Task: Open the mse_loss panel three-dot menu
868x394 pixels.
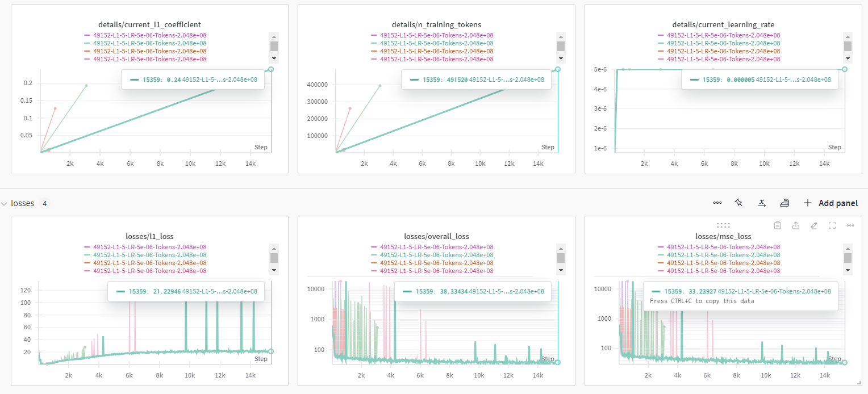Action: (x=850, y=225)
